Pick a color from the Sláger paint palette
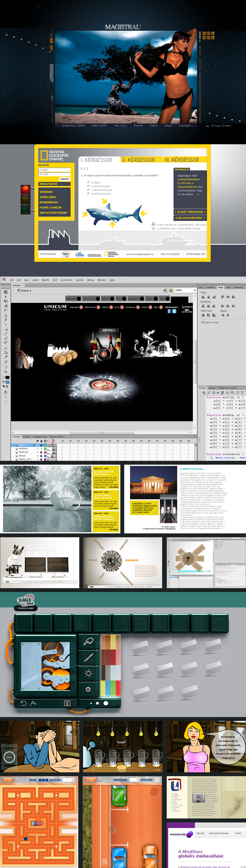 coord(111,666)
